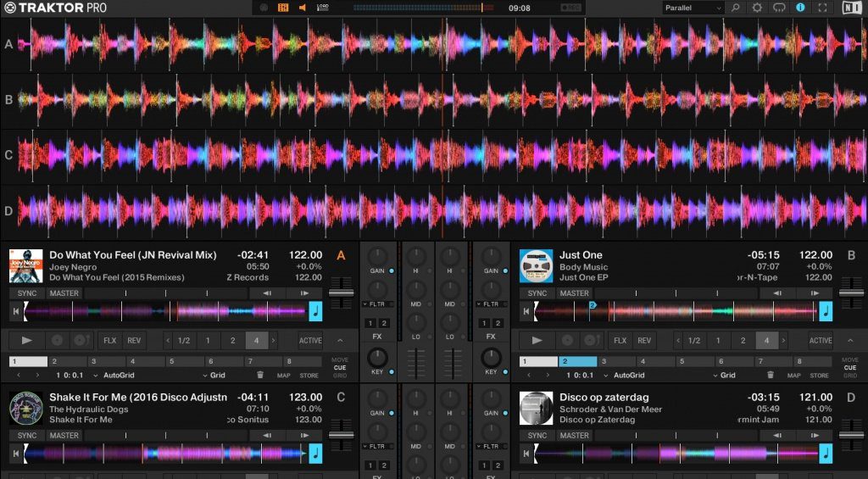
Task: Open preferences with the gear icon
Action: point(757,8)
